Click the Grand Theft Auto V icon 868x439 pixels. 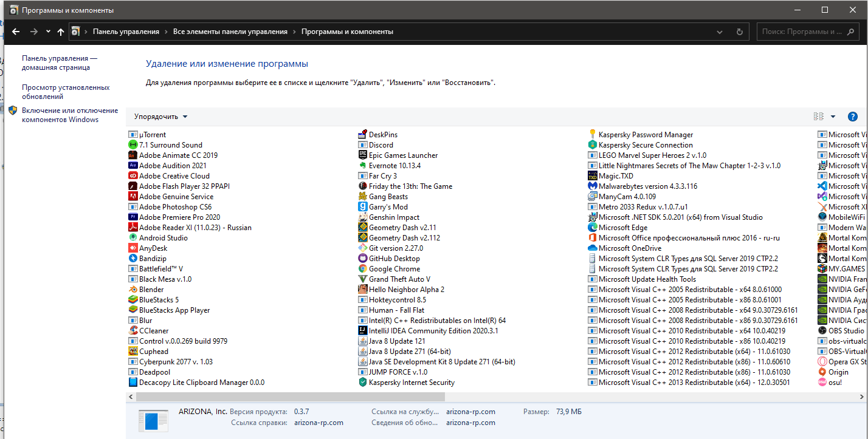(363, 279)
